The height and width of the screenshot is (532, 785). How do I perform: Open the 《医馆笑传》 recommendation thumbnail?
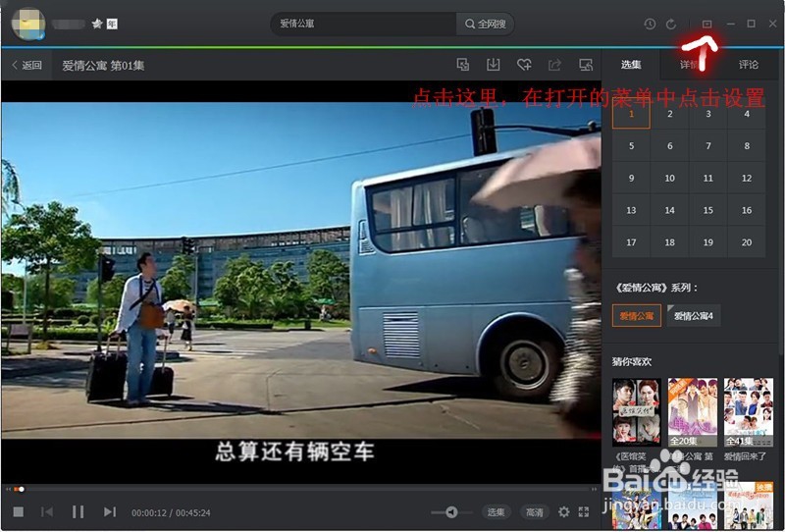pyautogui.click(x=636, y=412)
